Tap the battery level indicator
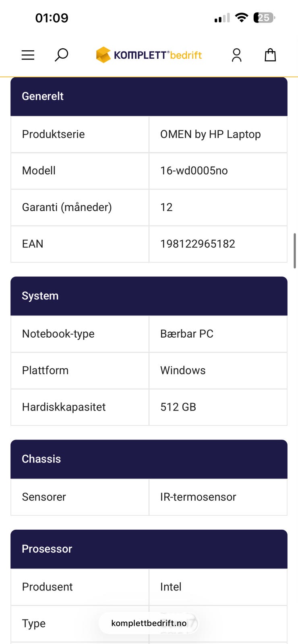This screenshot has height=644, width=298. point(264,18)
